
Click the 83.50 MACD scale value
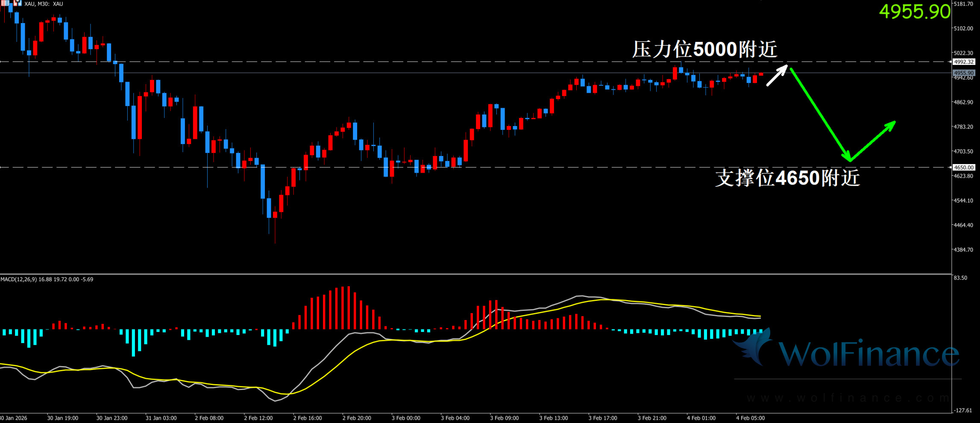tap(960, 278)
